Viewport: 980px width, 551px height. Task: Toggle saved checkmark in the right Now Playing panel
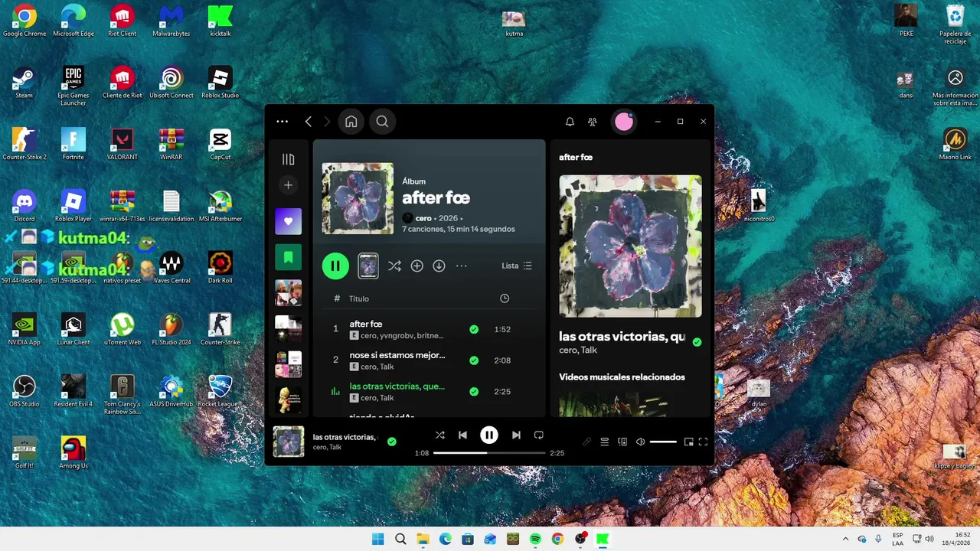pos(697,342)
